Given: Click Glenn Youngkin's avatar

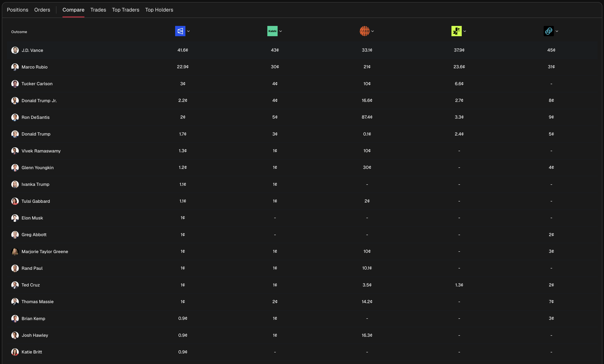Looking at the screenshot, I should tap(15, 168).
